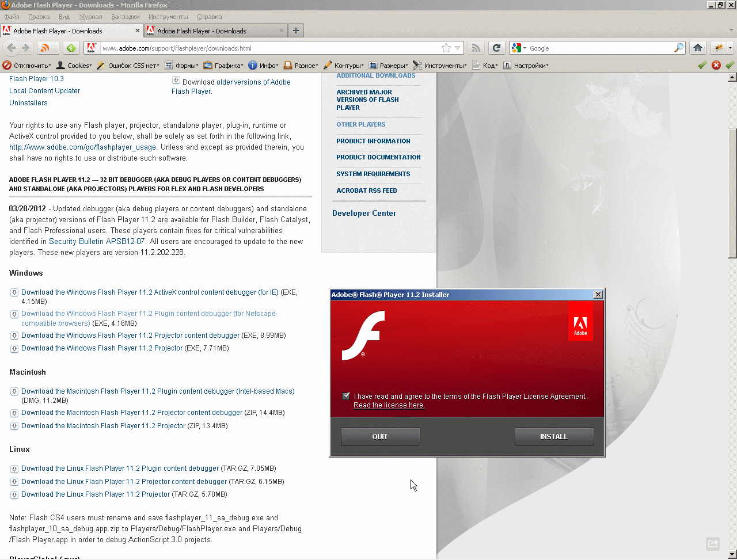Open the Настройки dropdown
Screen dimensions: 737x560
tap(526, 66)
